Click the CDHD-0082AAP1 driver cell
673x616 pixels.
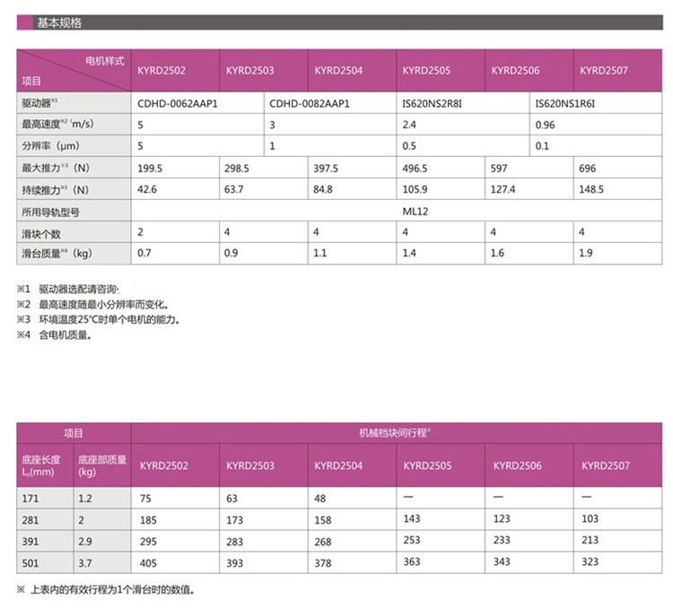pyautogui.click(x=309, y=104)
